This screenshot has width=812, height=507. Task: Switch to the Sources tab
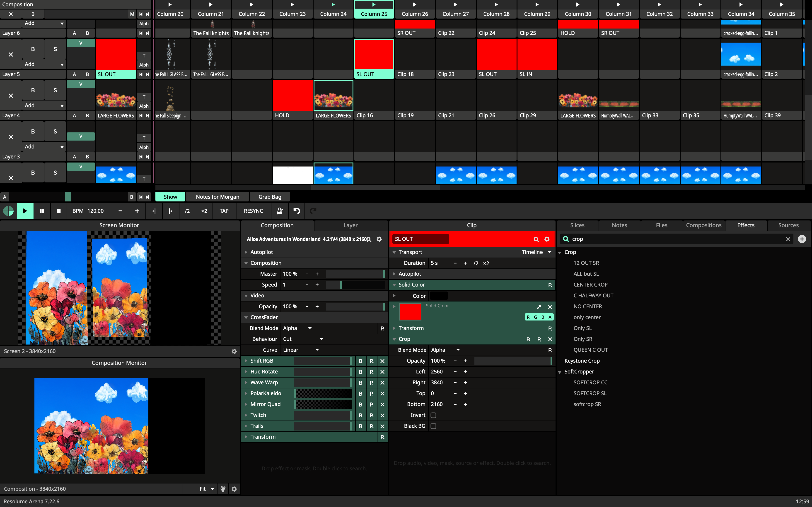click(x=788, y=225)
